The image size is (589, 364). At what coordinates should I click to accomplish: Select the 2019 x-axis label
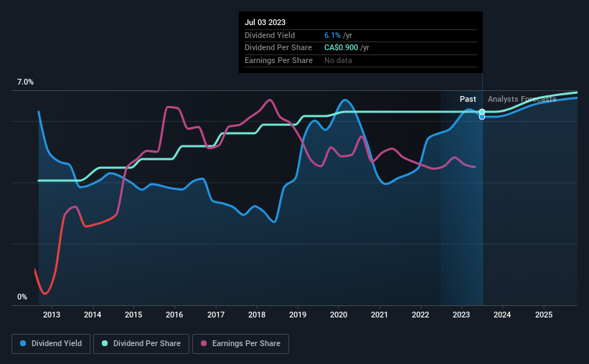click(x=298, y=315)
